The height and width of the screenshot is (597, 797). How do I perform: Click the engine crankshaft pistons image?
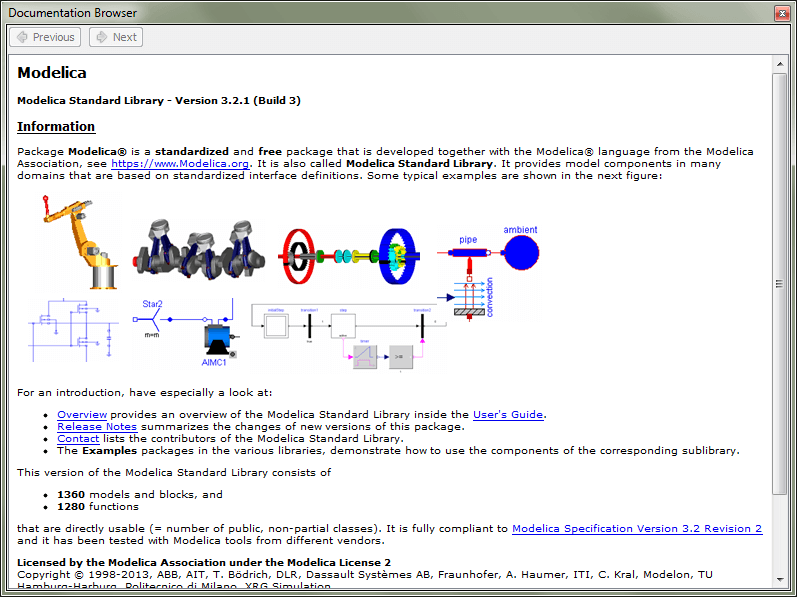pyautogui.click(x=199, y=249)
